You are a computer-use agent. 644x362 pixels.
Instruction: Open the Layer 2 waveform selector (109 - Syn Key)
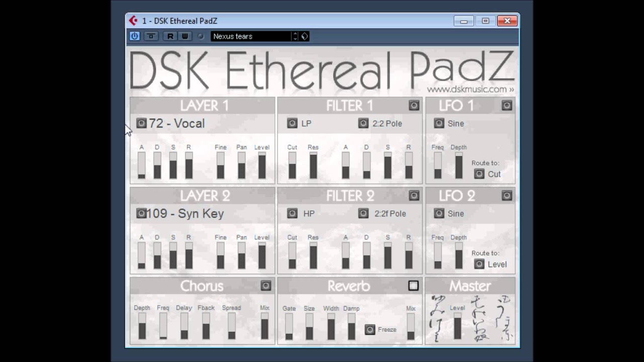click(141, 214)
